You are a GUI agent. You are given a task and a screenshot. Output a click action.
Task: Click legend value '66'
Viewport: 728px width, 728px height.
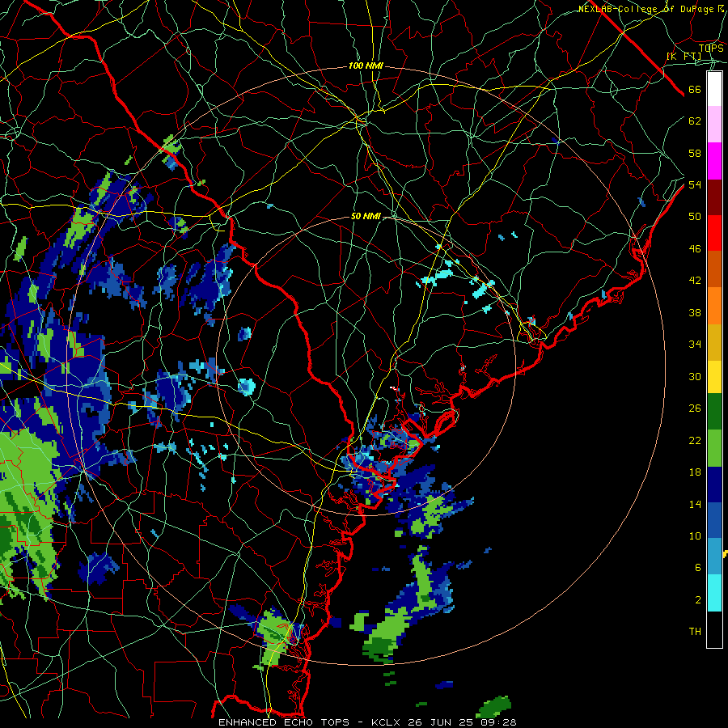pos(695,90)
